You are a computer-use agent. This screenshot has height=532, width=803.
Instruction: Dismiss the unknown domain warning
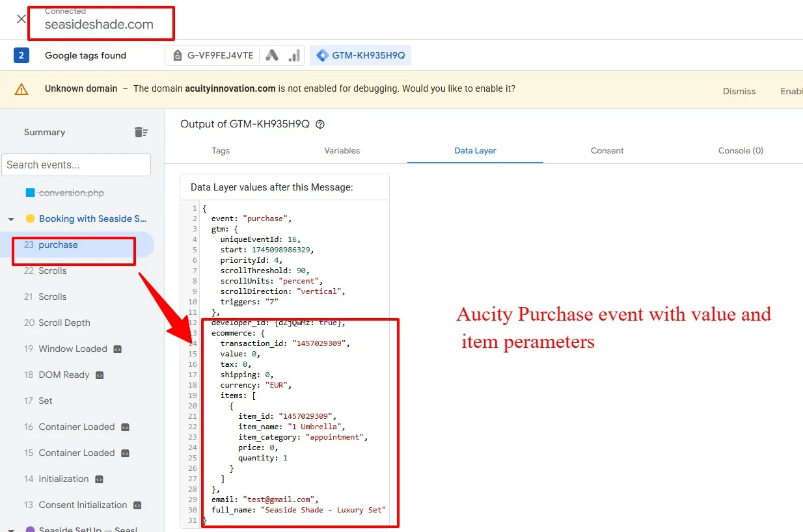[739, 91]
